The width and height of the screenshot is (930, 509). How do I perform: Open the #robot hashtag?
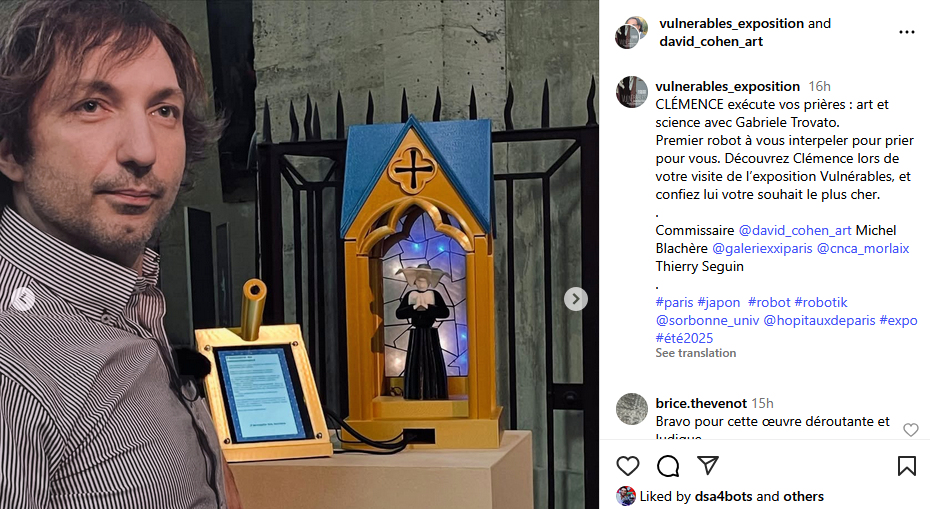pos(769,303)
